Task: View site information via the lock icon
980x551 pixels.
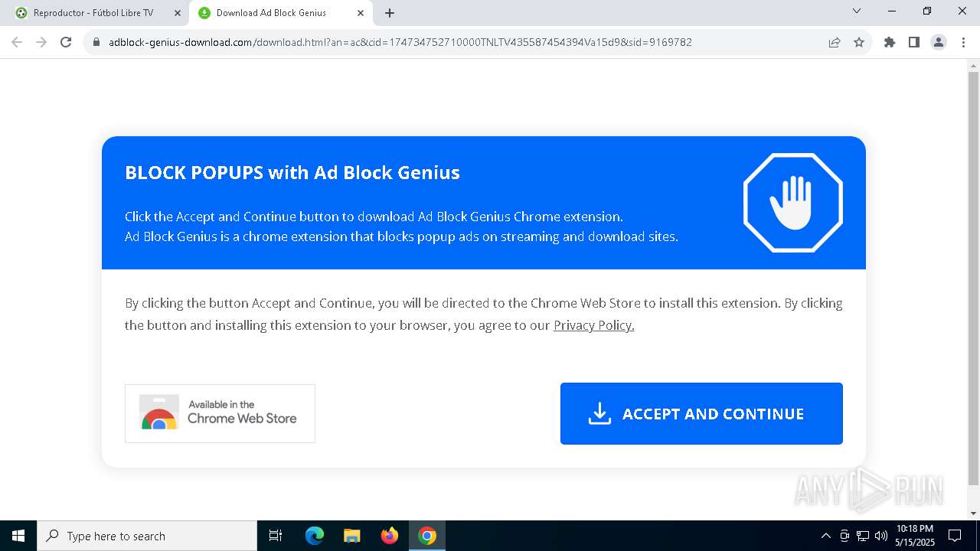Action: tap(96, 42)
